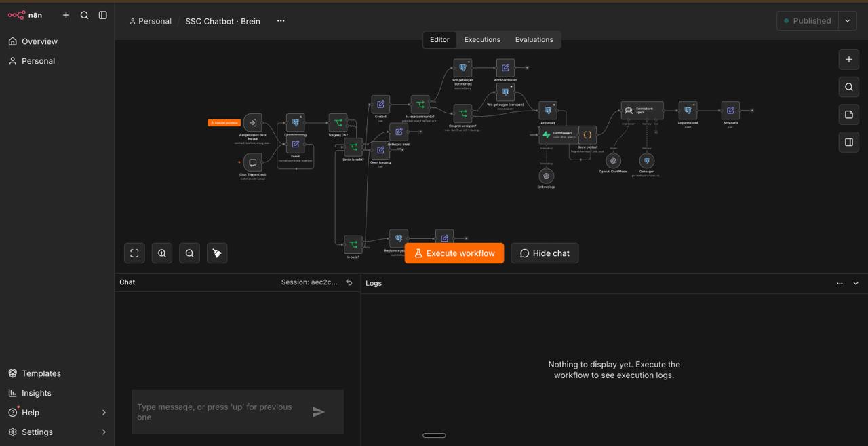Image resolution: width=868 pixels, height=446 pixels.
Task: Create new item with sidebar plus icon
Action: [66, 15]
